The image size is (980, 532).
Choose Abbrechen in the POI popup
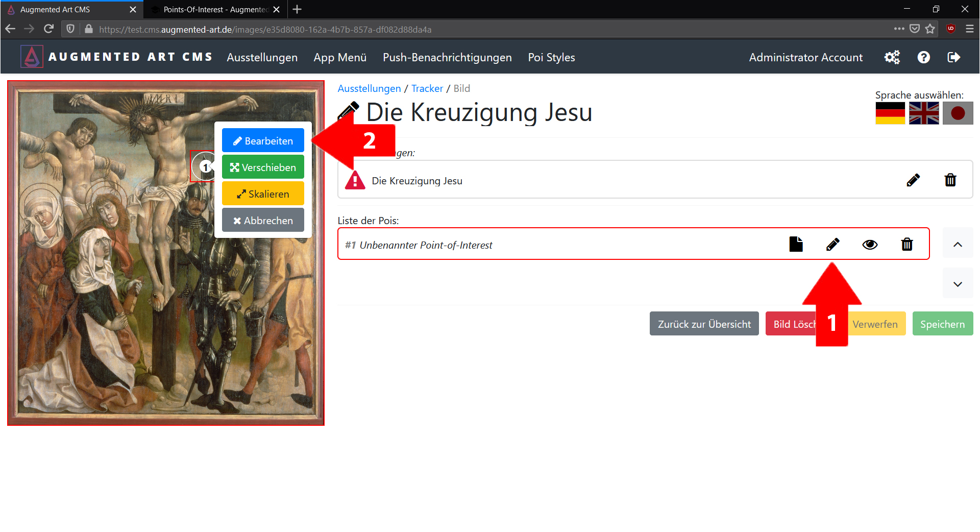[263, 220]
